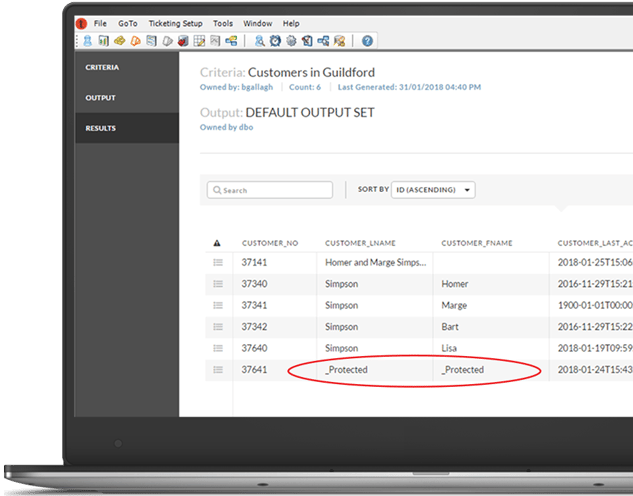
Task: Click the network nodes icon near help
Action: 323,41
